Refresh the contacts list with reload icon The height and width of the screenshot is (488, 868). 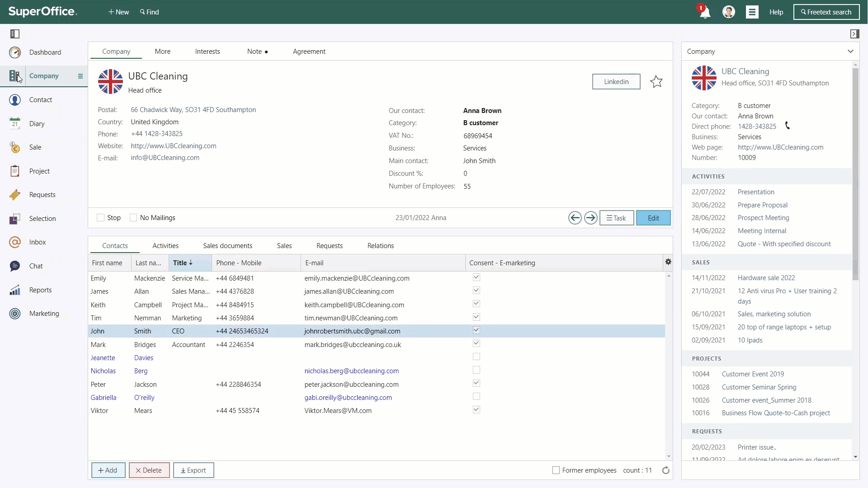(665, 470)
